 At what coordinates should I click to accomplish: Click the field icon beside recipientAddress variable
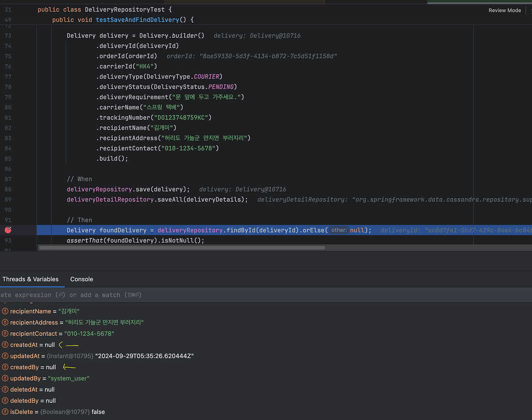[4, 322]
